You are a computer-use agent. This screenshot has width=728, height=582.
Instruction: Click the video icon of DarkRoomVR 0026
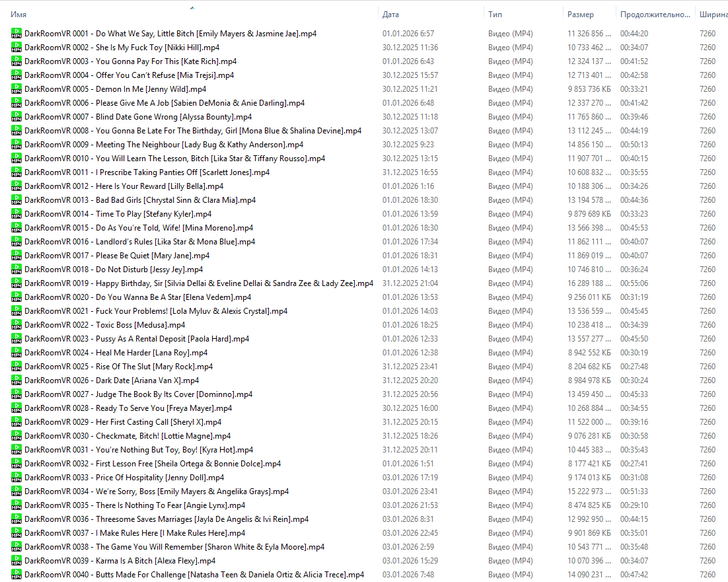[17, 381]
